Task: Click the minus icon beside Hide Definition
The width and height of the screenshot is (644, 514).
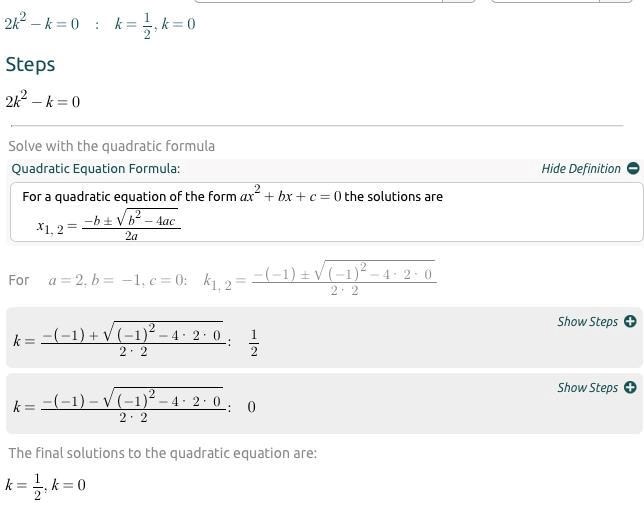Action: 633,169
